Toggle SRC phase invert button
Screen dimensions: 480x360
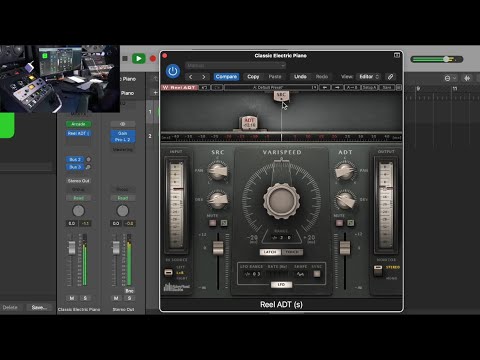224,223
